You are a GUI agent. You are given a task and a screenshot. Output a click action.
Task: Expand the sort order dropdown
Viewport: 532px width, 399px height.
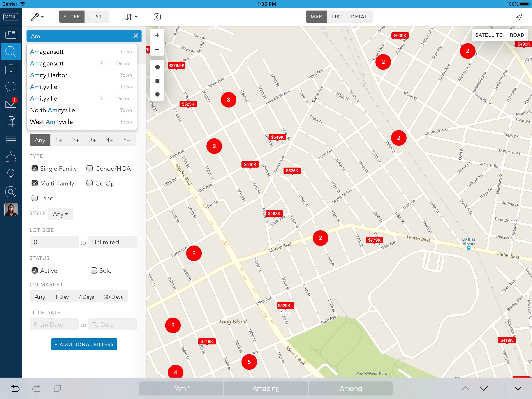point(131,17)
